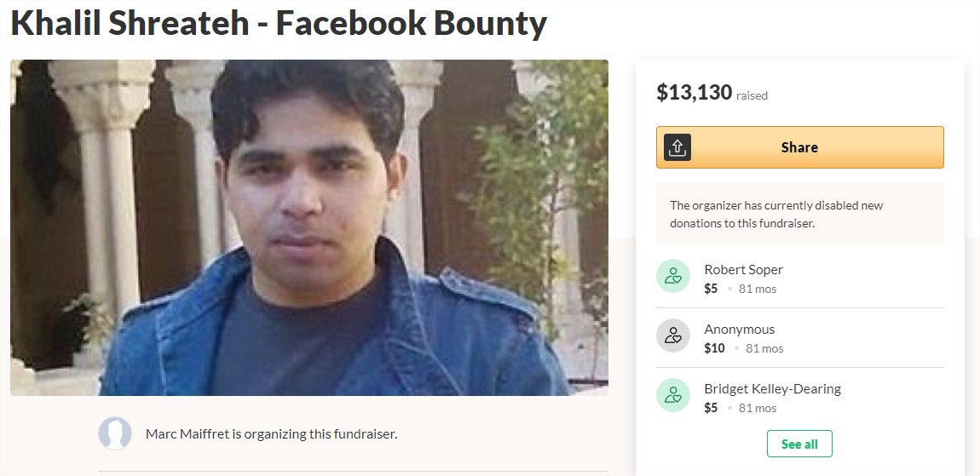The height and width of the screenshot is (476, 980).
Task: Click the Khalil Shreateh - Facebook Bounty heading
Action: coord(279,24)
